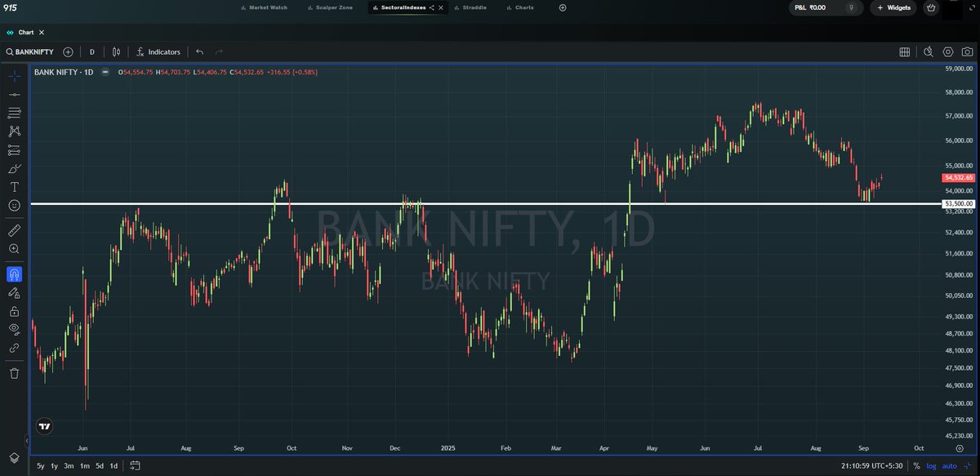
Task: Open the D timeframe interval dropdown
Action: click(91, 51)
